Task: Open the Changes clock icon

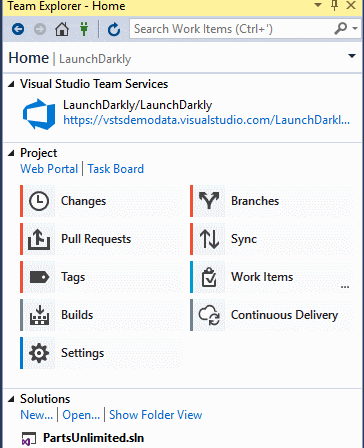Action: [39, 201]
